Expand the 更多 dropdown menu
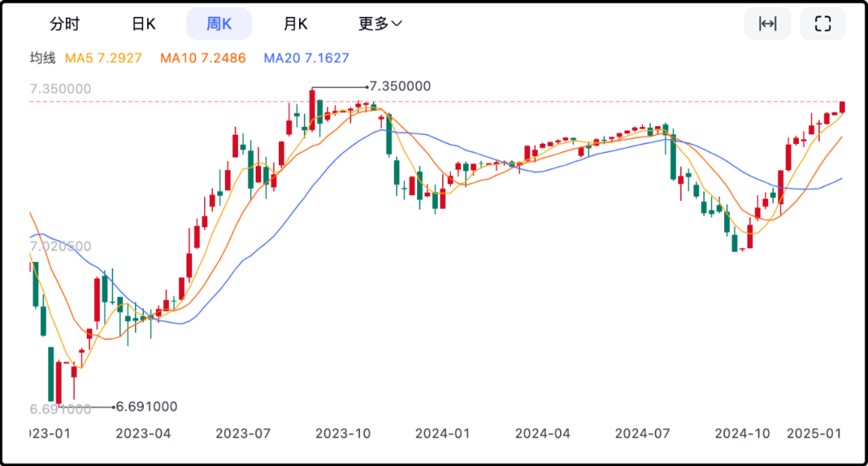868x466 pixels. coord(380,24)
